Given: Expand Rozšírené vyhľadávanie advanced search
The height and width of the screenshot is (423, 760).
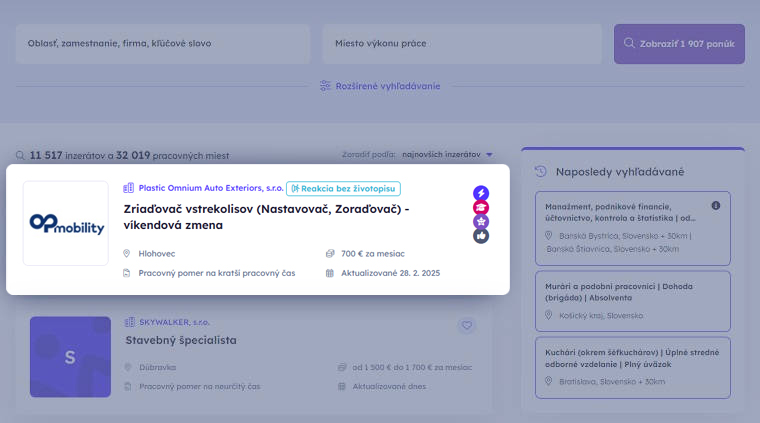Looking at the screenshot, I should pyautogui.click(x=387, y=86).
